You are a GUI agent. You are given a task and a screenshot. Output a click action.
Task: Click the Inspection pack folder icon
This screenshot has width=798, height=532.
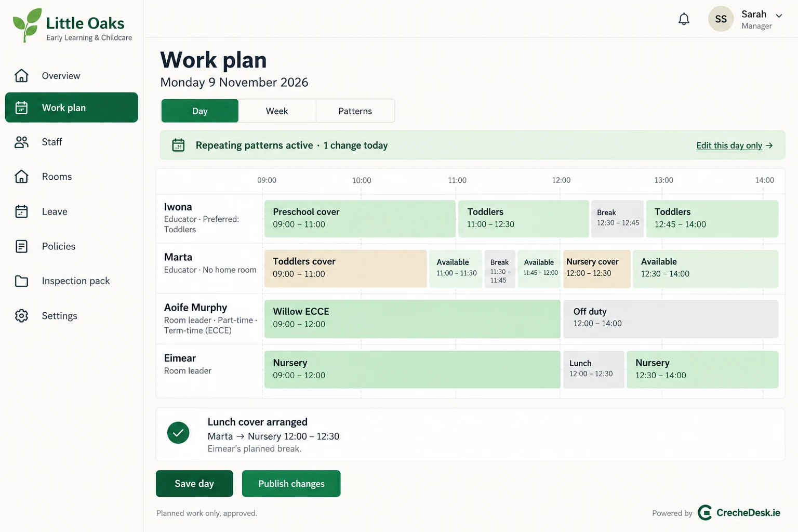point(21,281)
